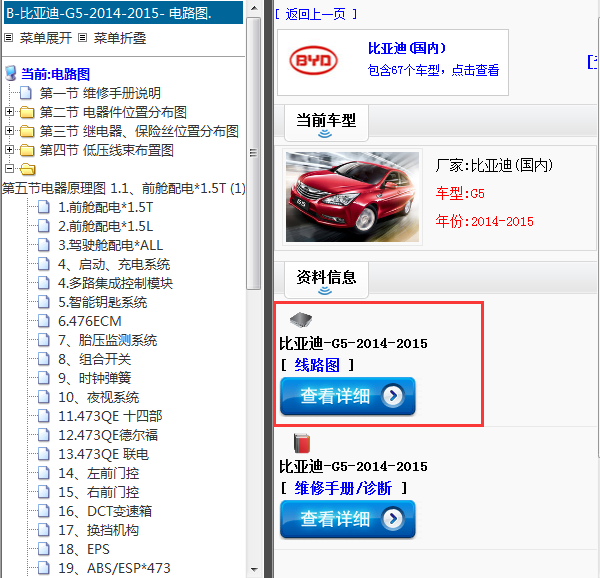This screenshot has width=600, height=578.
Task: Click 厂家:比亚迪(国内) text
Action: 494,166
